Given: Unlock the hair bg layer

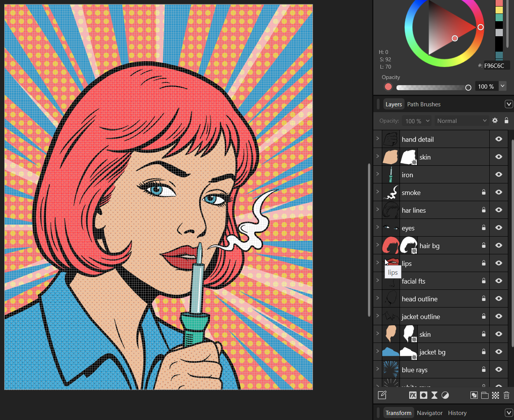Looking at the screenshot, I should click(x=484, y=245).
